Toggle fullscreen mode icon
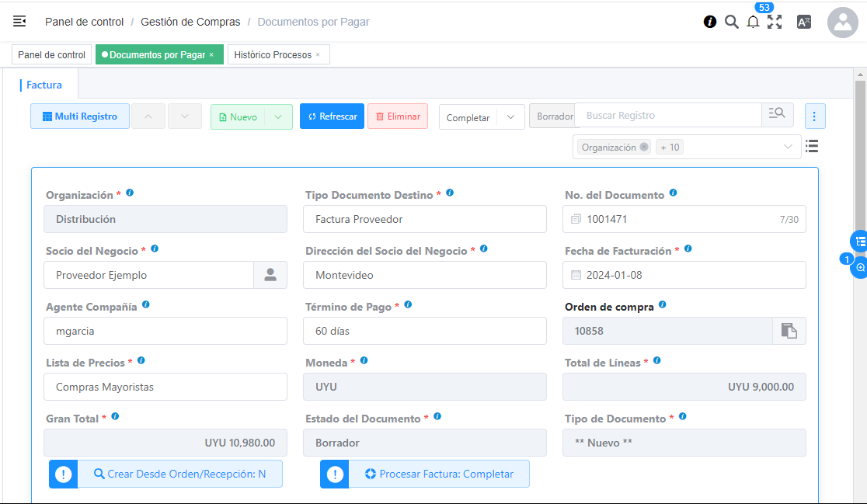 click(x=775, y=22)
